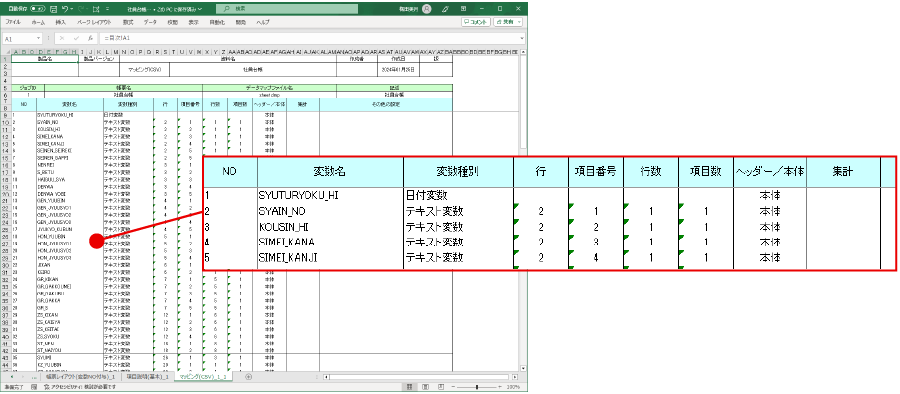Open the データ ribbon tab
The height and width of the screenshot is (394, 900).
(x=150, y=22)
